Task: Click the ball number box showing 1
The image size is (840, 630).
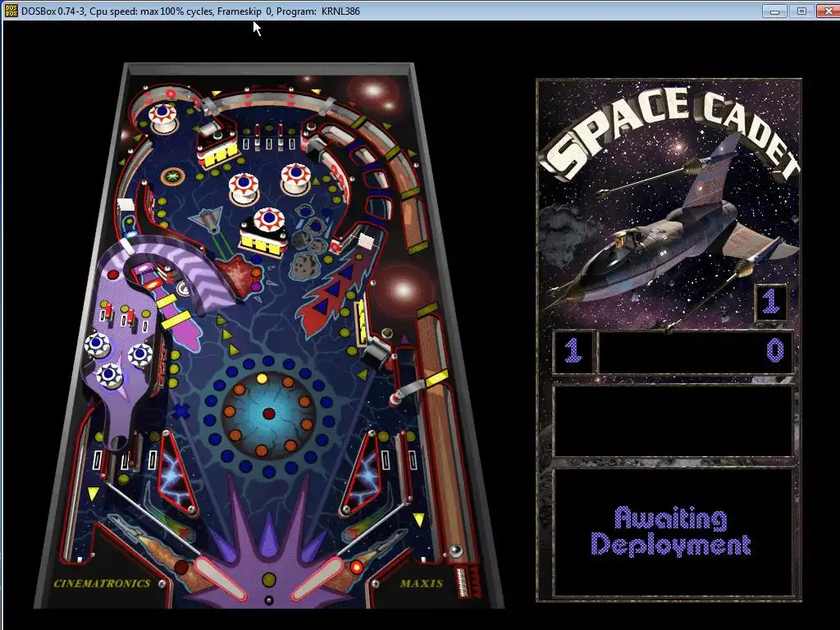Action: click(770, 303)
